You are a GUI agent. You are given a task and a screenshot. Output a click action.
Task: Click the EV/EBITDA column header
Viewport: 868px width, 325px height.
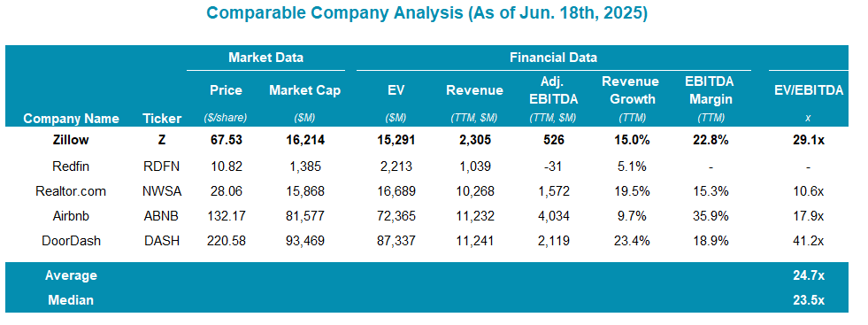coord(808,91)
